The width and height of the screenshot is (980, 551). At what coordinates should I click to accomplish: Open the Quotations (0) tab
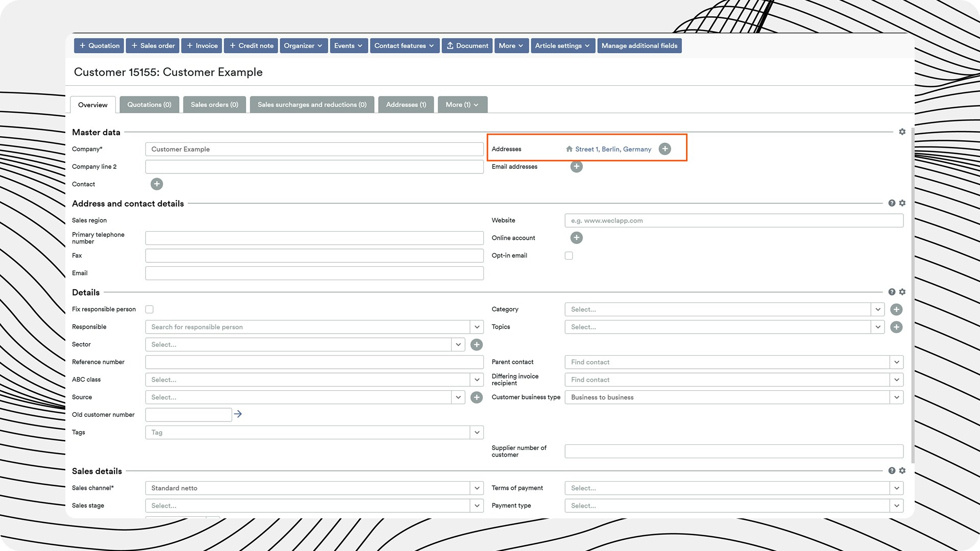click(149, 105)
